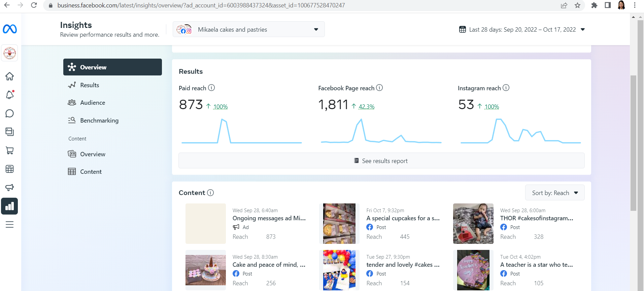The image size is (644, 291).
Task: Open Chrome three-dot menu
Action: (635, 5)
